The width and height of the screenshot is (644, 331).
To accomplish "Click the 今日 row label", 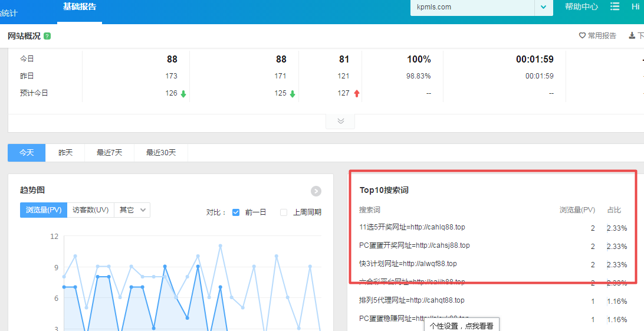I will pyautogui.click(x=27, y=59).
